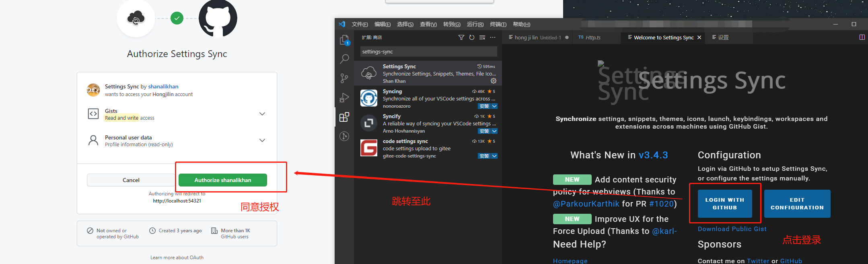The image size is (868, 264).
Task: Maximize the VS Code window
Action: point(854,24)
